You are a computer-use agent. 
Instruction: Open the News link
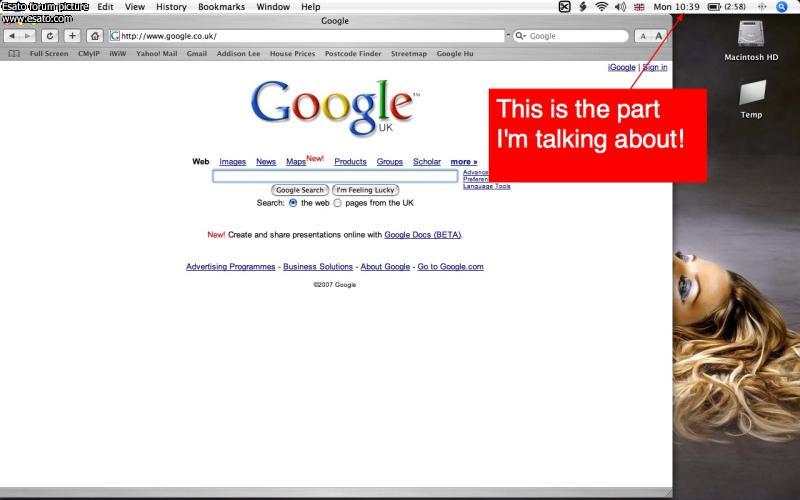(x=266, y=162)
